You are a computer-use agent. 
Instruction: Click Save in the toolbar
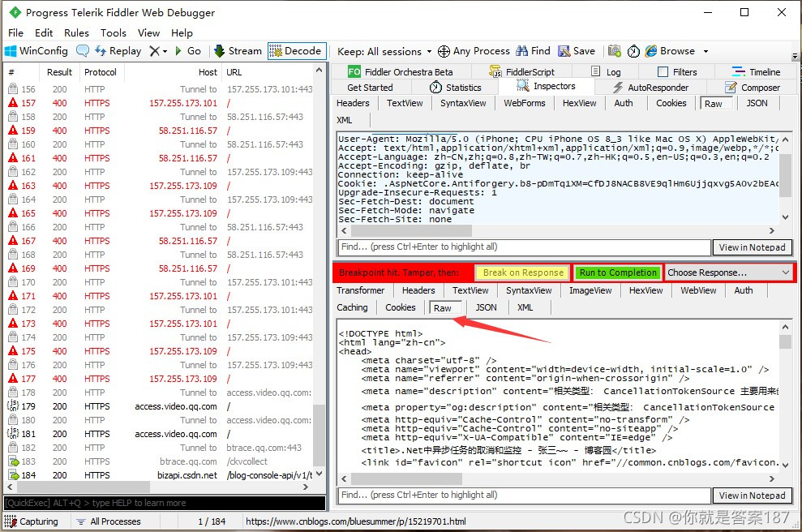[x=577, y=51]
